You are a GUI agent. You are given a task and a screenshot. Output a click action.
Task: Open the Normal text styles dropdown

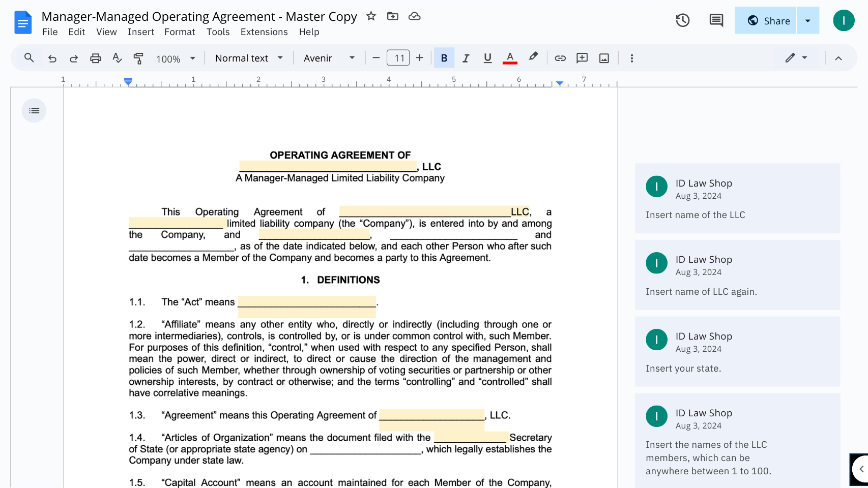click(249, 58)
